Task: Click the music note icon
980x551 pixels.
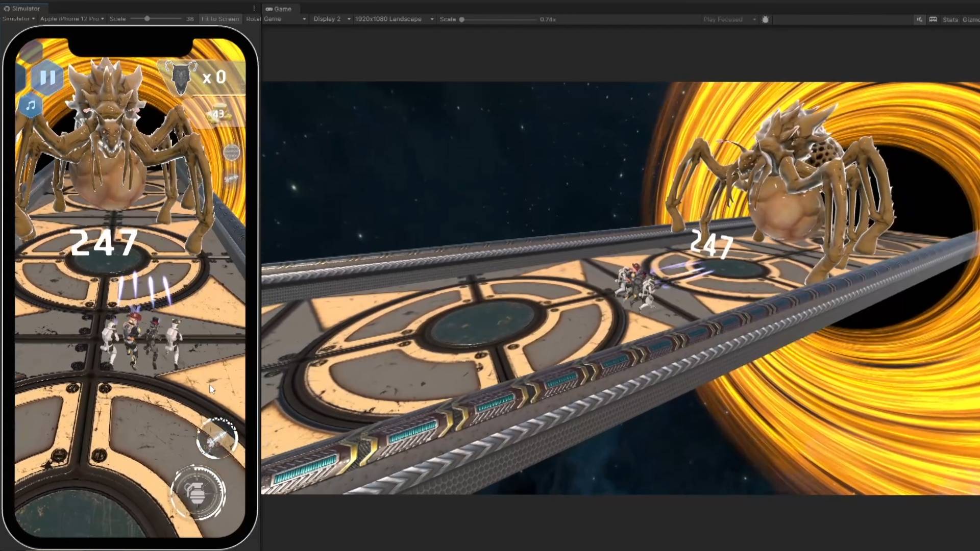Action: point(31,106)
